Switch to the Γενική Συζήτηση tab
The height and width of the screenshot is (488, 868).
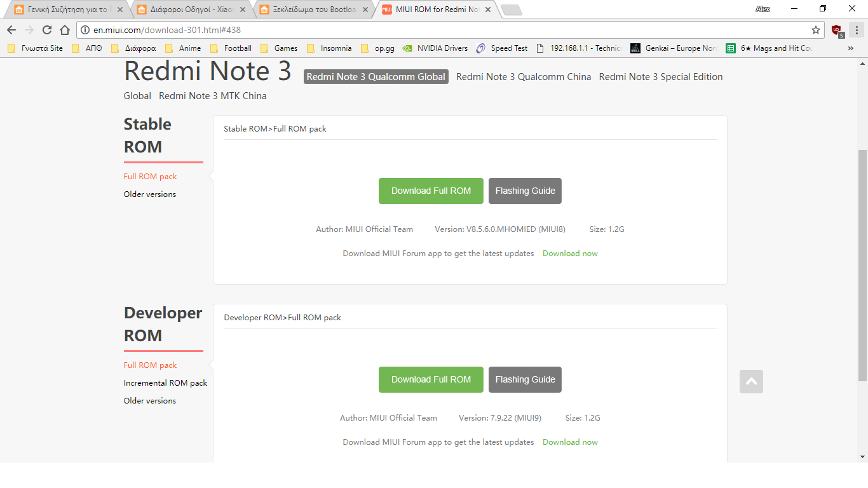click(x=67, y=10)
